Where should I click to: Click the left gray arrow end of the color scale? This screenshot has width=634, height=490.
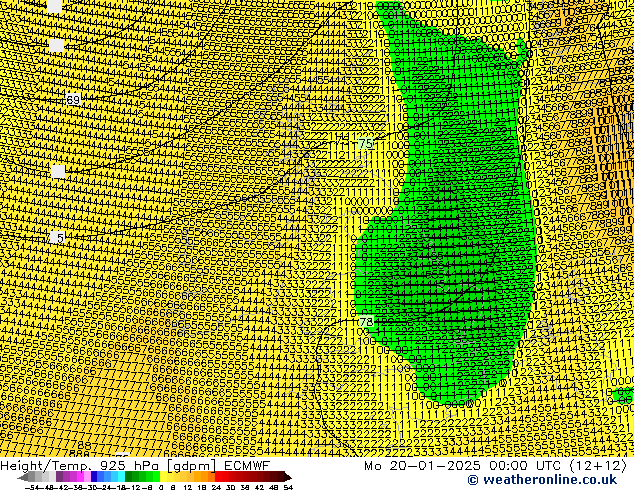23,477
